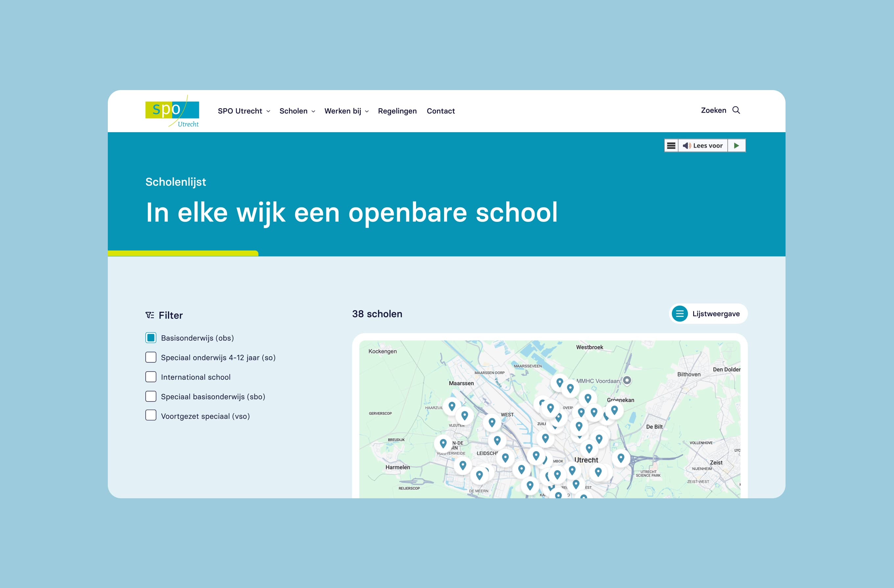
Task: Click the school pin beside VLEUTEN label
Action: coord(465,416)
